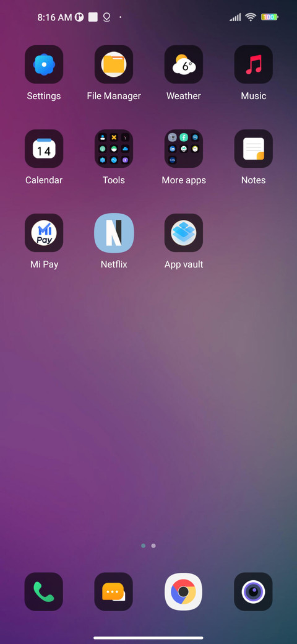Tap the More apps label
Image resolution: width=297 pixels, height=644 pixels.
(x=184, y=180)
